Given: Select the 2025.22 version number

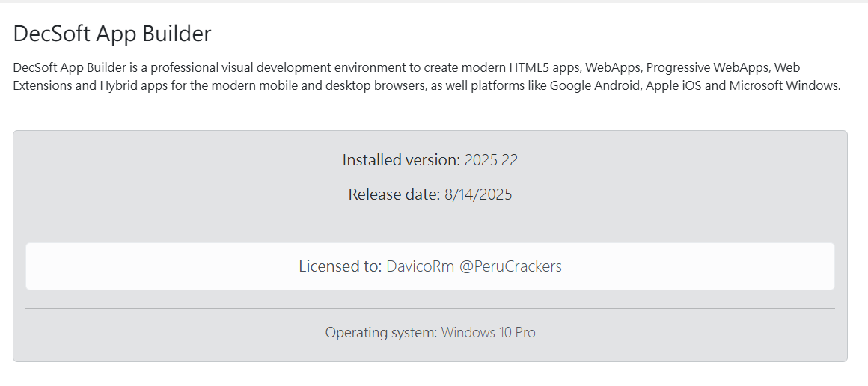Looking at the screenshot, I should point(491,160).
